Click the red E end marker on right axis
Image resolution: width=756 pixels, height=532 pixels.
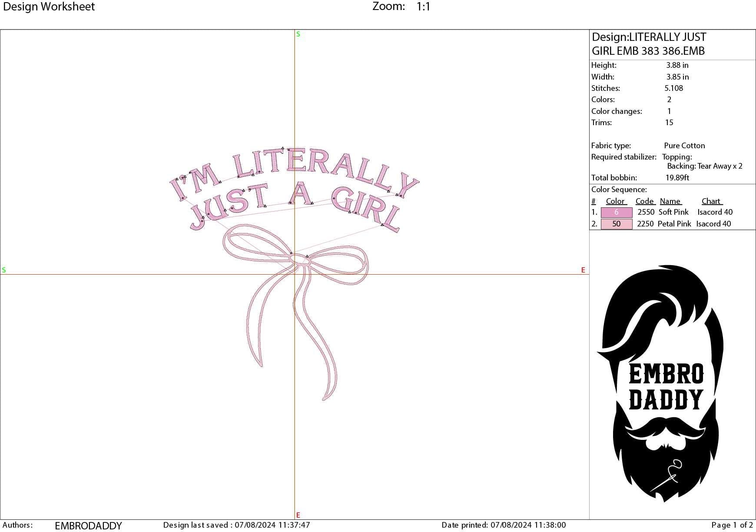coord(583,270)
